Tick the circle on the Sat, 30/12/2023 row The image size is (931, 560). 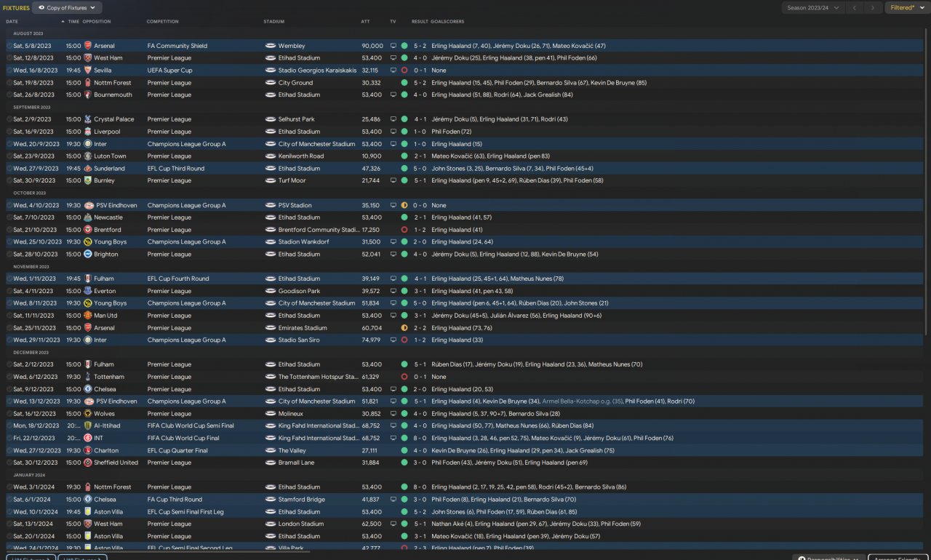(x=9, y=463)
